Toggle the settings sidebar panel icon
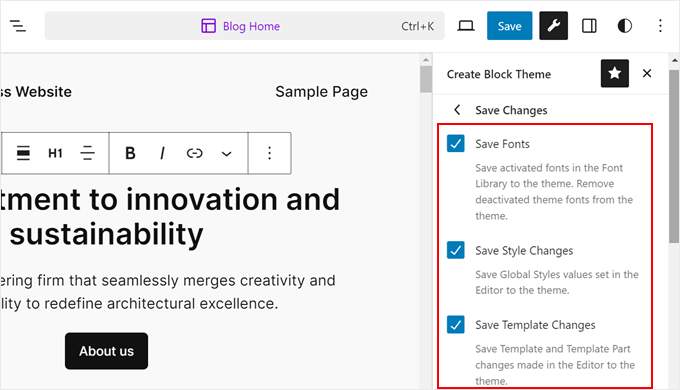680x390 pixels. [x=589, y=26]
